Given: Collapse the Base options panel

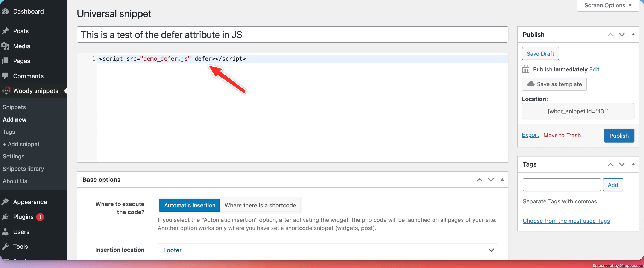Looking at the screenshot, I should click(x=502, y=180).
